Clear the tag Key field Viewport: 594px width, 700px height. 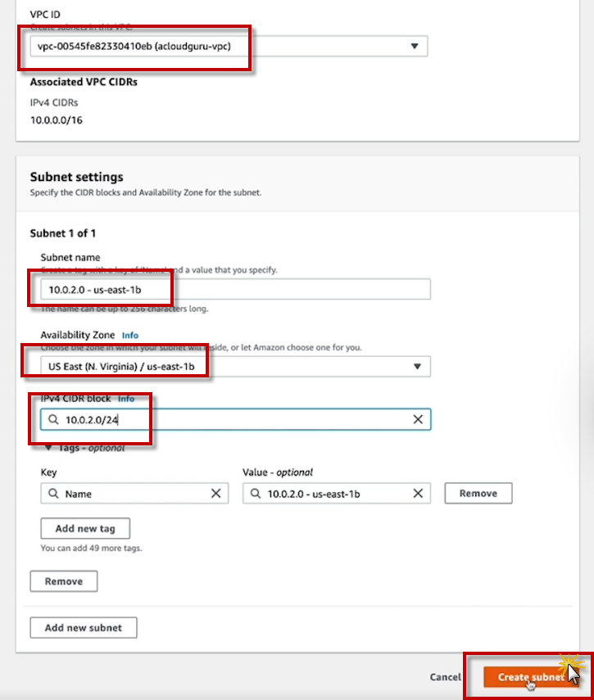point(216,494)
